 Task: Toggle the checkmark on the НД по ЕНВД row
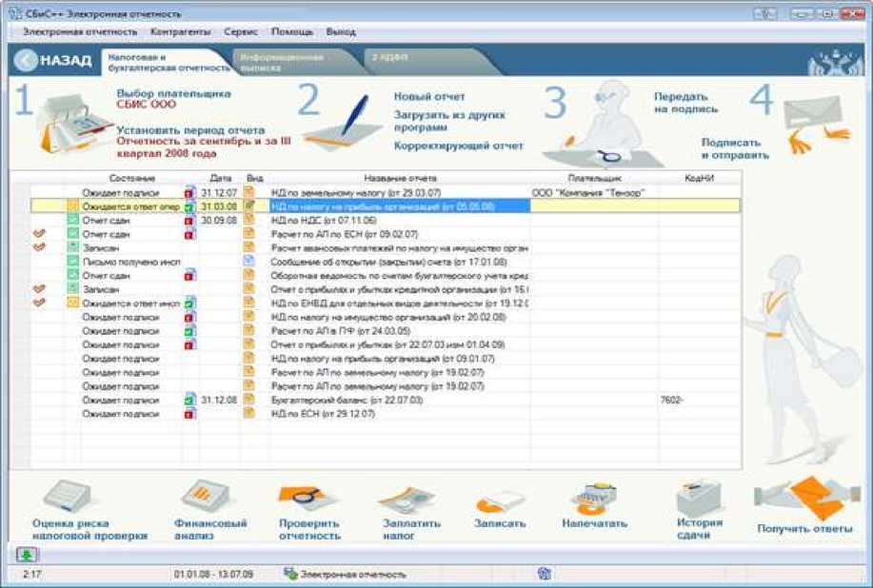[39, 303]
